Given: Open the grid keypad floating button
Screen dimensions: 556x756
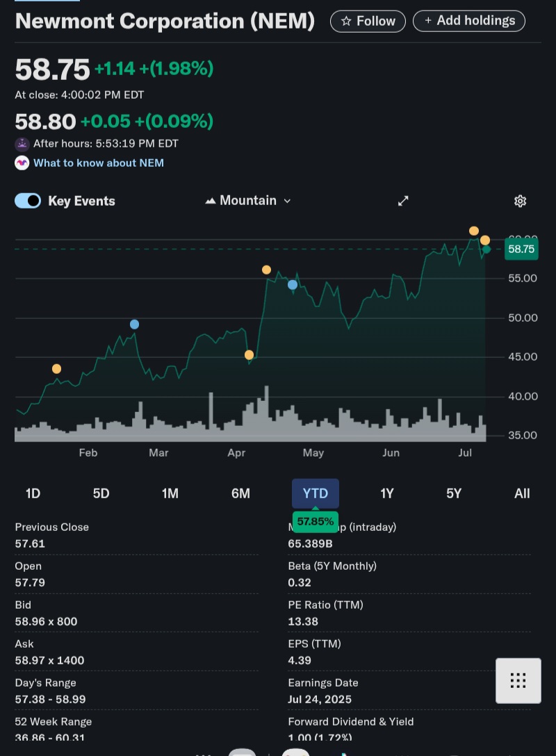Looking at the screenshot, I should click(518, 680).
